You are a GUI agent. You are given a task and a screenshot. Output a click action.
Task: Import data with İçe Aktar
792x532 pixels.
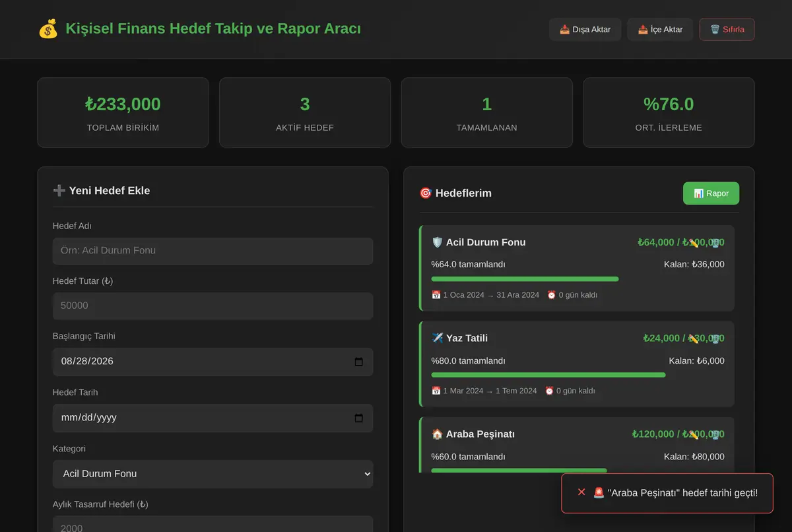660,30
